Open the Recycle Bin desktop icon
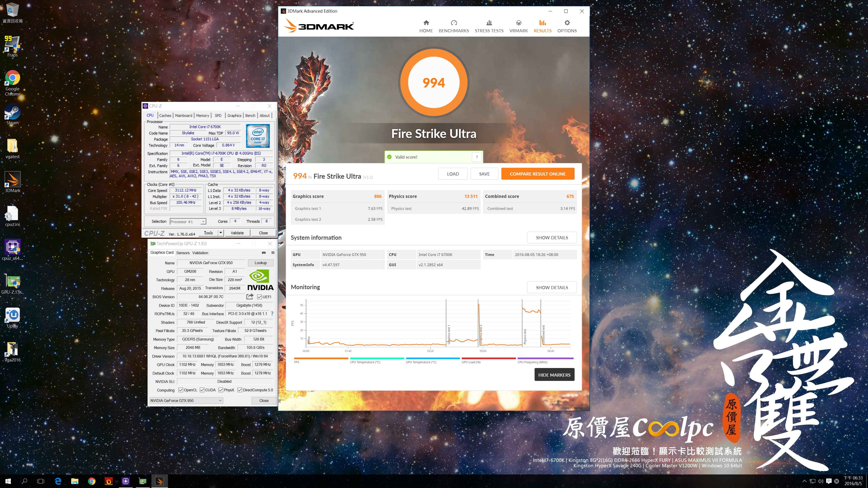The width and height of the screenshot is (868, 488). [12, 13]
